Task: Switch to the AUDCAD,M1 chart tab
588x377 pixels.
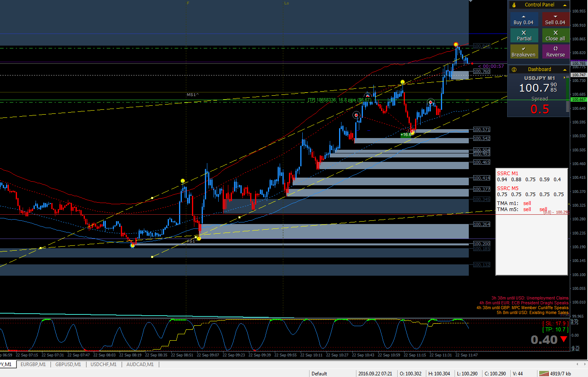Action: click(140, 364)
